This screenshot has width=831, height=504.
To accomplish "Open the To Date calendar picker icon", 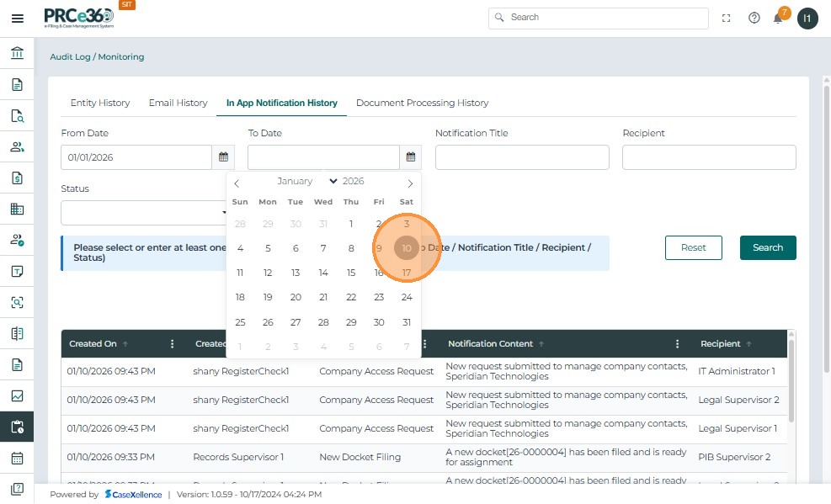I will pyautogui.click(x=411, y=157).
